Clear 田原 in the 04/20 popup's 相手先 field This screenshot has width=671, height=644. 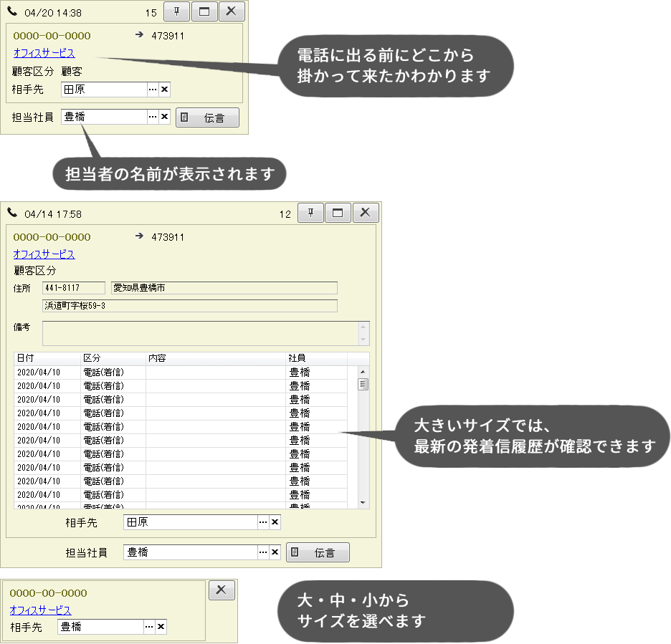pyautogui.click(x=164, y=90)
